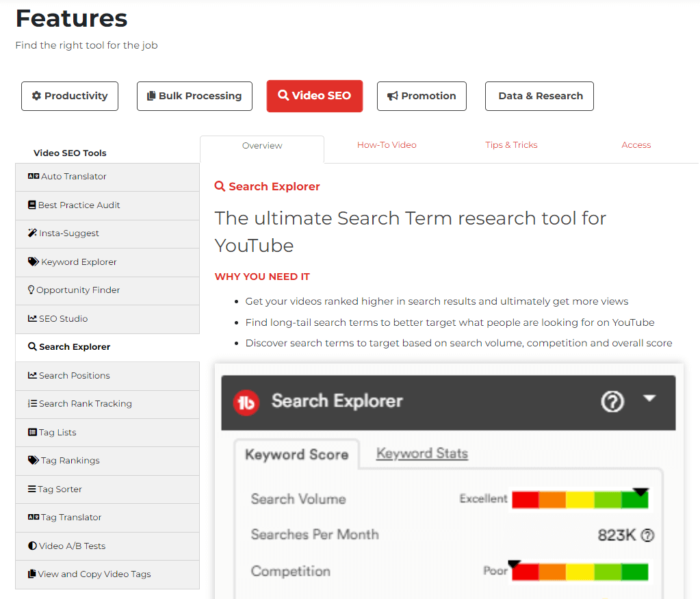This screenshot has height=599, width=700.
Task: Click the TubeBuddy red logo in widget
Action: pyautogui.click(x=246, y=403)
